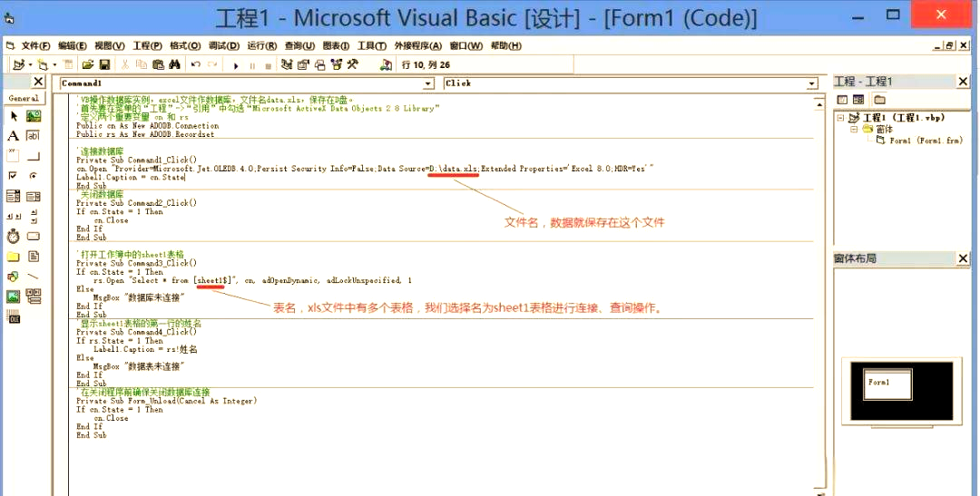Open the 外接程序(A) menu
Screen dimensions: 980x496
[418, 45]
